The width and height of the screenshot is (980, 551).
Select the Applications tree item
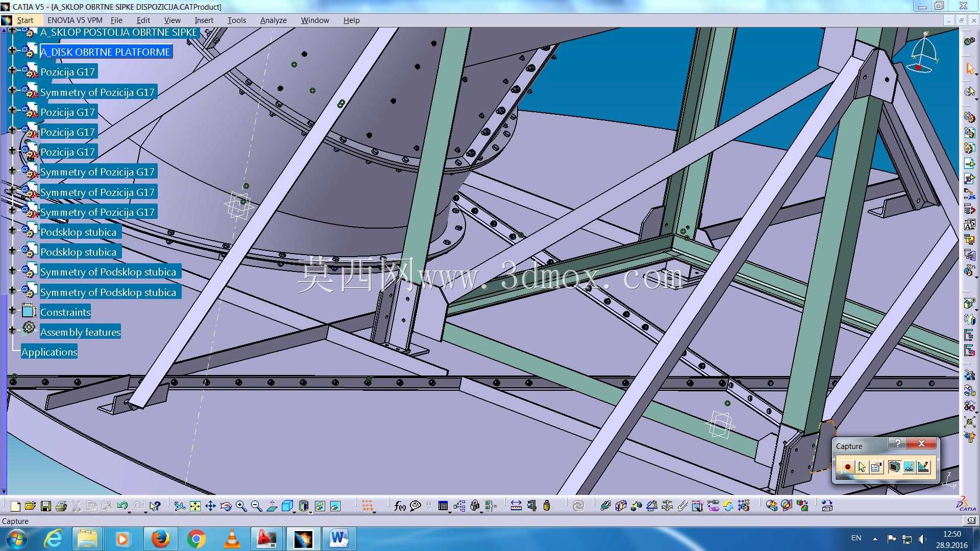pyautogui.click(x=49, y=352)
